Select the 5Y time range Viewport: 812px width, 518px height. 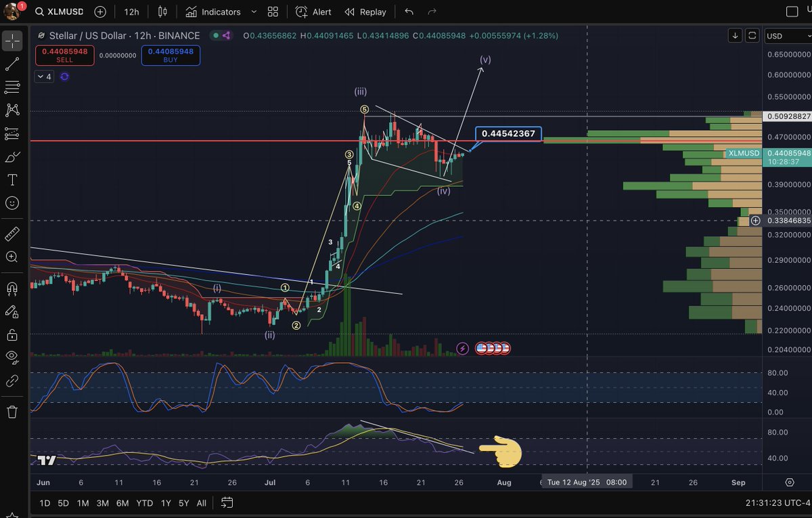point(183,503)
